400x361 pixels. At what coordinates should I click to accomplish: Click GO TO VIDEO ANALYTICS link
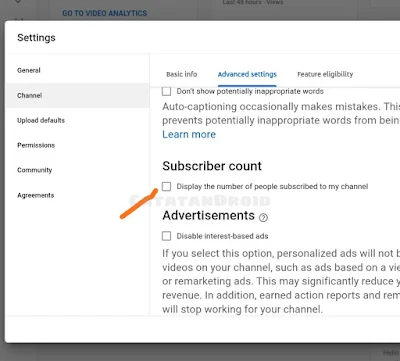click(105, 13)
